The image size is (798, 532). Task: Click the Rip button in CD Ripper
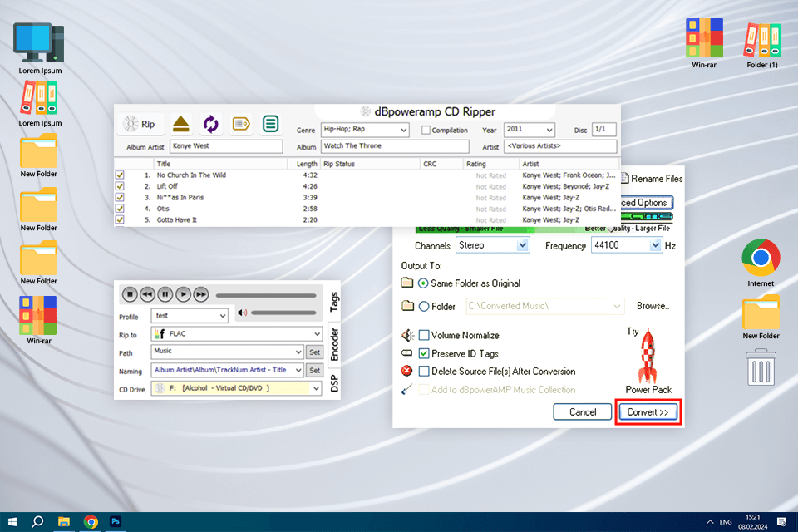(140, 124)
